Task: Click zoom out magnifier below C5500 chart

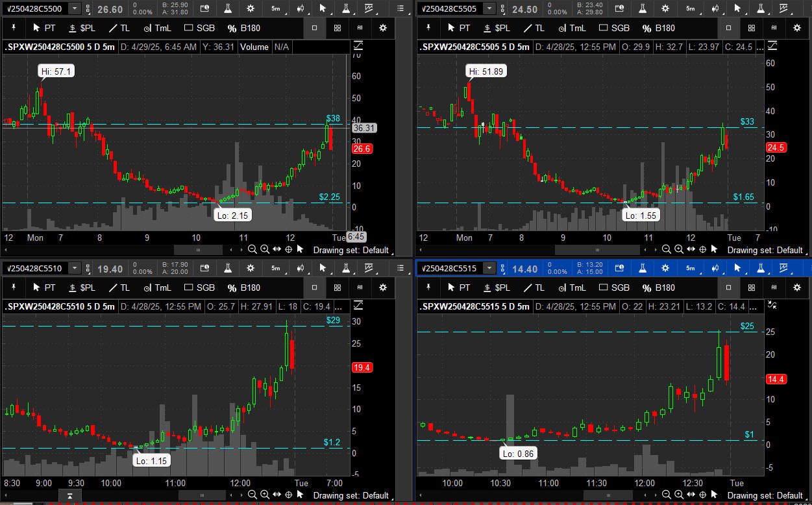Action: 252,249
